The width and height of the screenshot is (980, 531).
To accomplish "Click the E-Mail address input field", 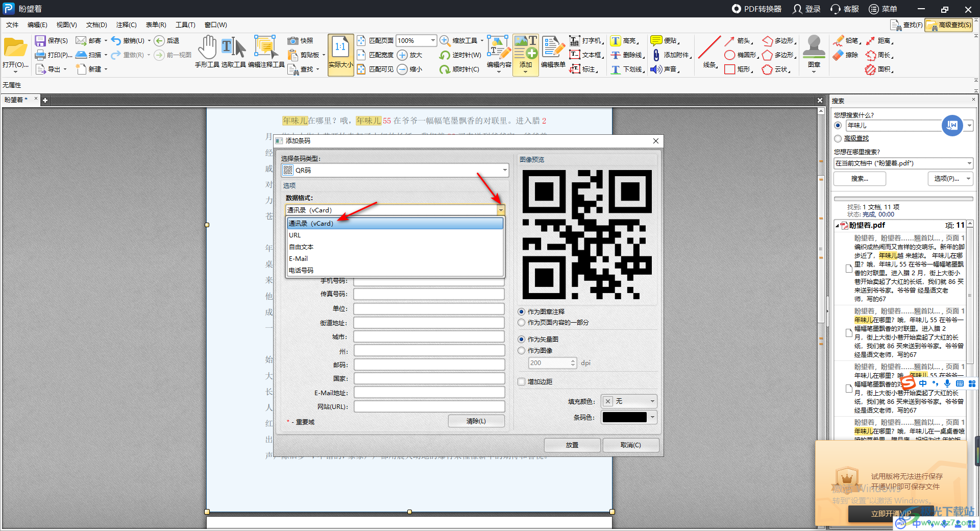I will [429, 393].
